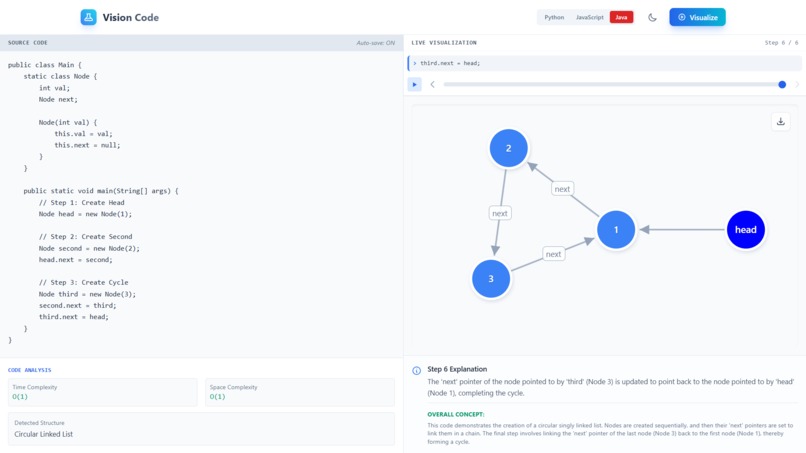Click the Detected Structure 'Circular Linked List' value
Screen dimensions: 806x453
point(44,434)
